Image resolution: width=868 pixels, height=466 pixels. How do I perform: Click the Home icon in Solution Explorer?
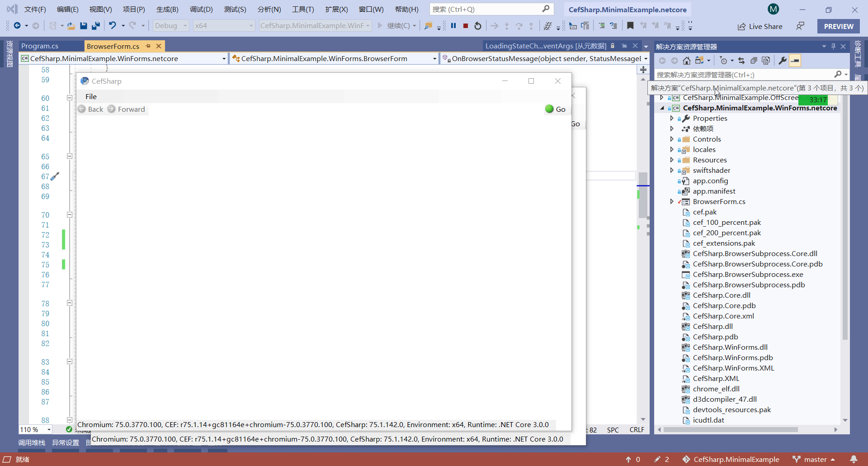pyautogui.click(x=686, y=61)
